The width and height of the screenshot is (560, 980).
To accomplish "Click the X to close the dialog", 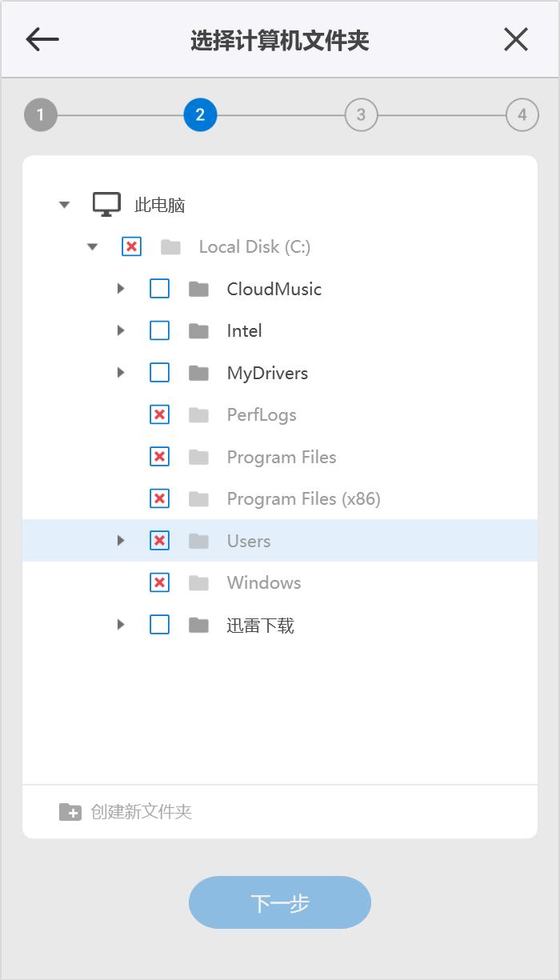I will click(515, 38).
